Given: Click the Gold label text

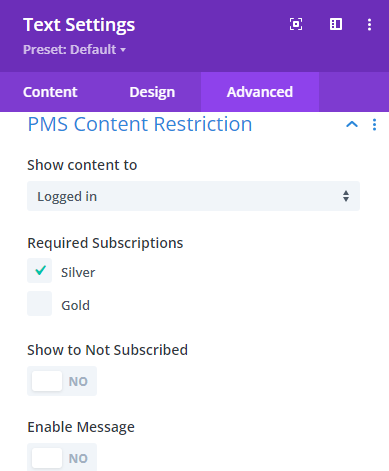Looking at the screenshot, I should (75, 305).
